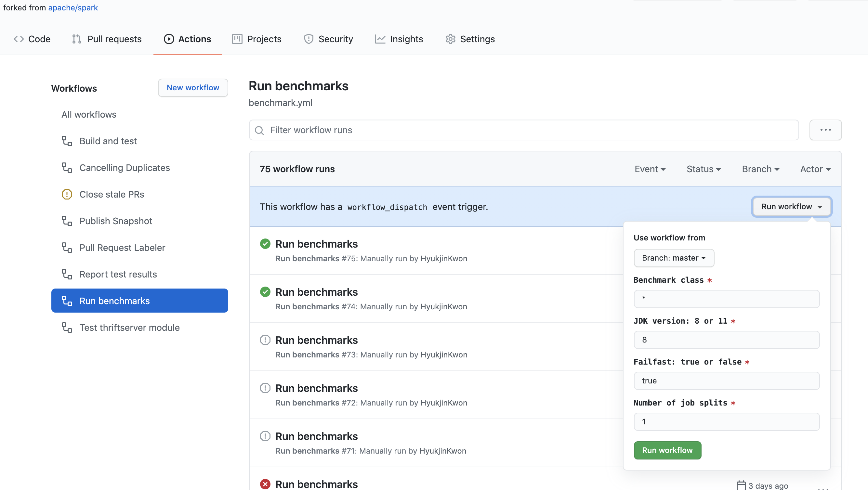The width and height of the screenshot is (868, 490).
Task: Click the search magnifier icon in filter box
Action: point(259,130)
